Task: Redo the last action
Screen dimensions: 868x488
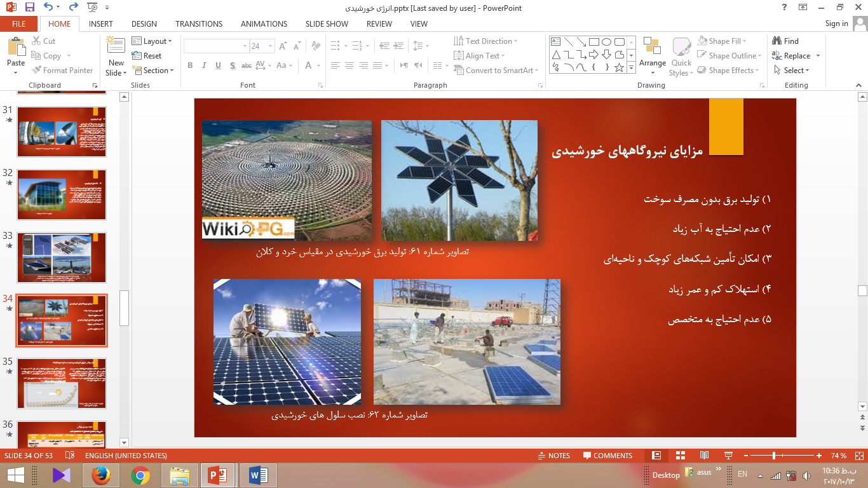Action: 72,8
